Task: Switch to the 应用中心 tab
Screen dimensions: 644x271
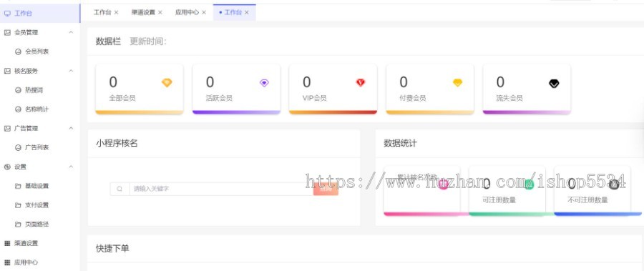Action: click(x=187, y=12)
